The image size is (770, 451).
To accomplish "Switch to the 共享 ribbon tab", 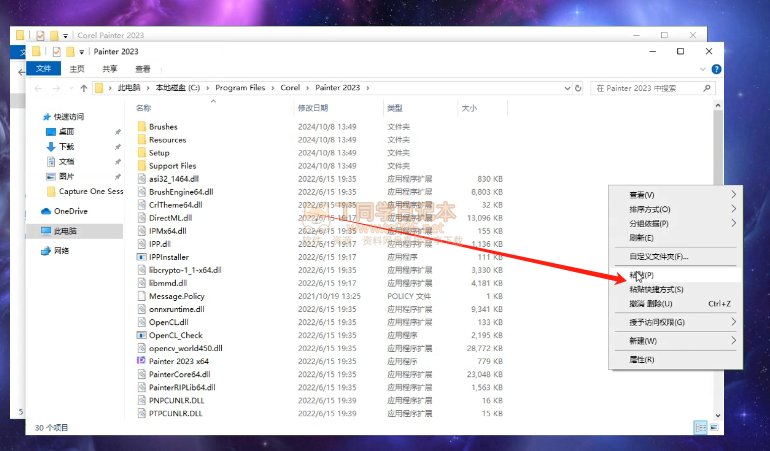I will tap(110, 69).
